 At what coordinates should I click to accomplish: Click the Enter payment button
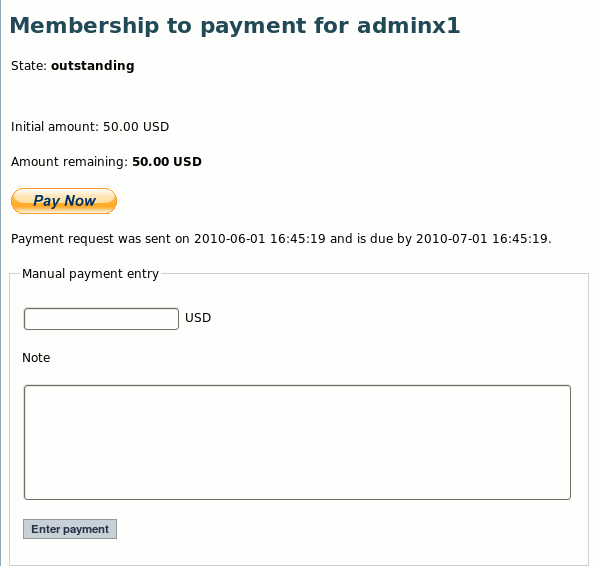tap(70, 529)
